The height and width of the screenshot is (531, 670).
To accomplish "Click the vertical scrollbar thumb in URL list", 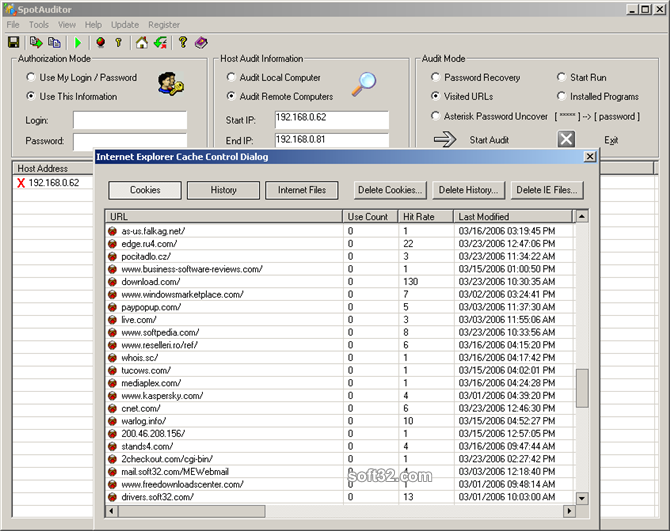I will pyautogui.click(x=582, y=388).
